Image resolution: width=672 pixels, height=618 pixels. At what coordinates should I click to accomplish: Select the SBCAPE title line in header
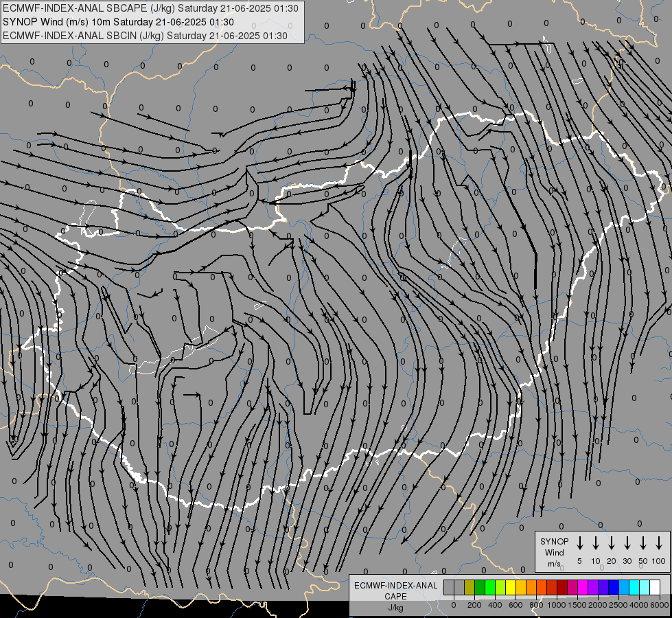pyautogui.click(x=150, y=8)
